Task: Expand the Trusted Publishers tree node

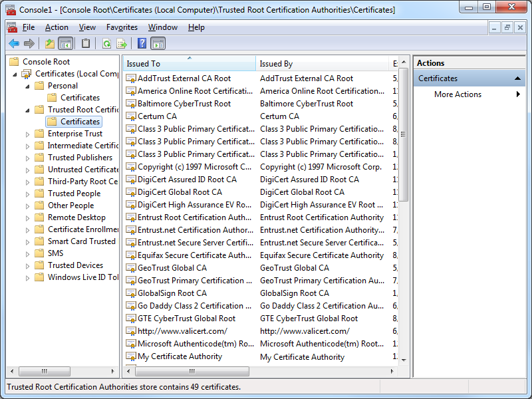Action: [x=28, y=158]
